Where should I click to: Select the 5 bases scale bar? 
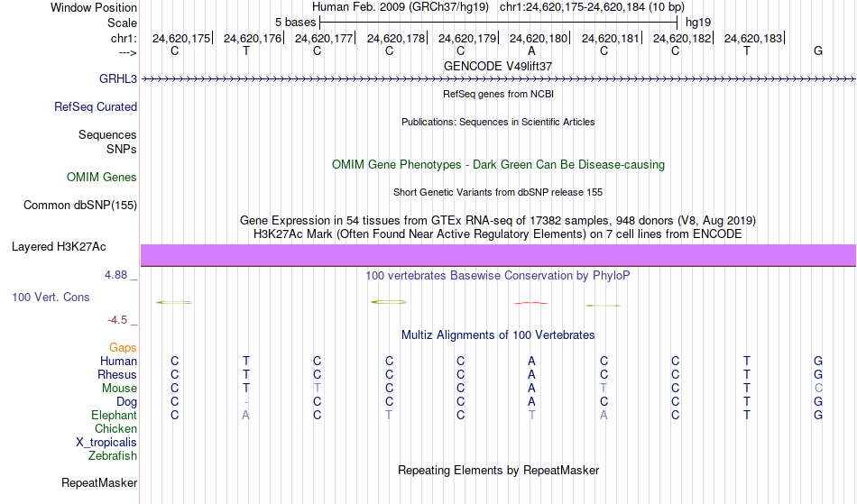[498, 23]
